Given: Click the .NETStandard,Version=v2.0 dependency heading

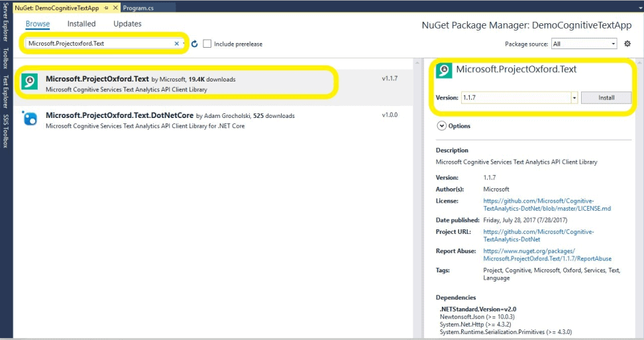Looking at the screenshot, I should [478, 310].
